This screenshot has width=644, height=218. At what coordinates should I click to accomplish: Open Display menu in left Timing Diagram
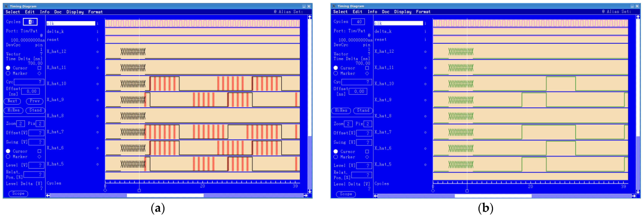75,12
